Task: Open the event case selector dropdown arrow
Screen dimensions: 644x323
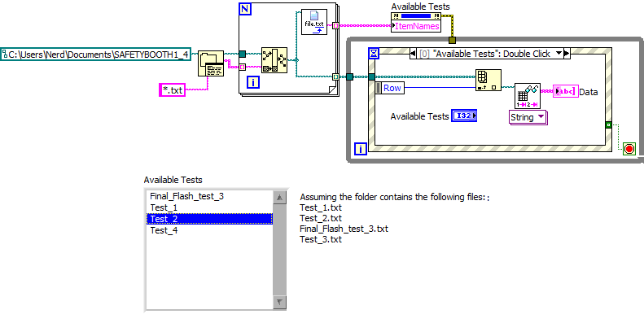Action: click(559, 54)
